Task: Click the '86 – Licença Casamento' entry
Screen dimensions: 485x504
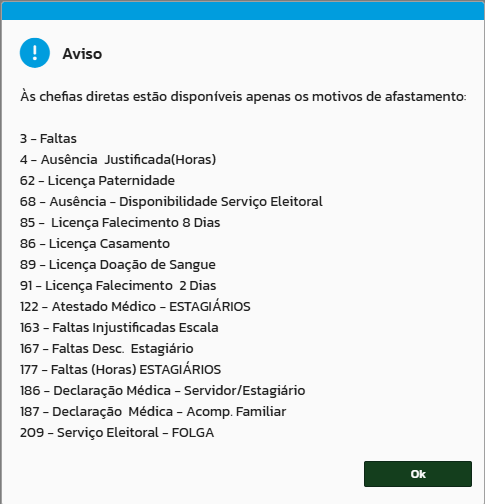Action: click(x=95, y=244)
